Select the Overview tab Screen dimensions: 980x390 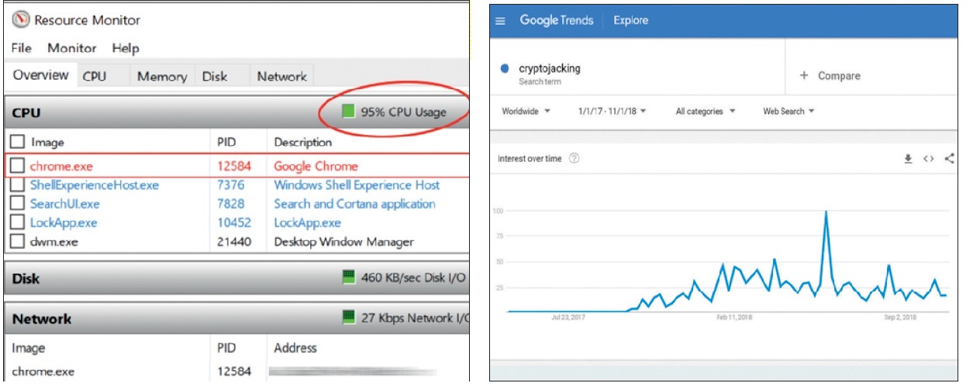click(40, 75)
